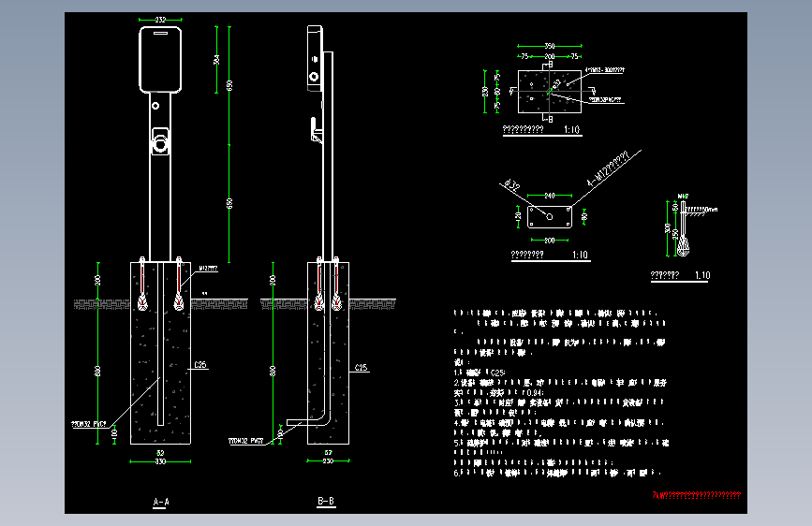Click the "200" dimension below the base plate detail
Screen dimensions: 812x526
coord(550,241)
